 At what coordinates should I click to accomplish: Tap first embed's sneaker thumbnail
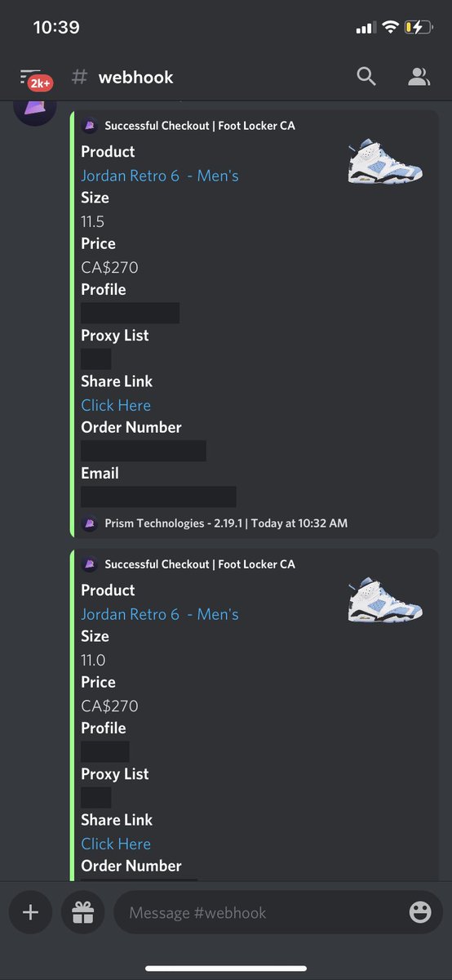coord(385,163)
